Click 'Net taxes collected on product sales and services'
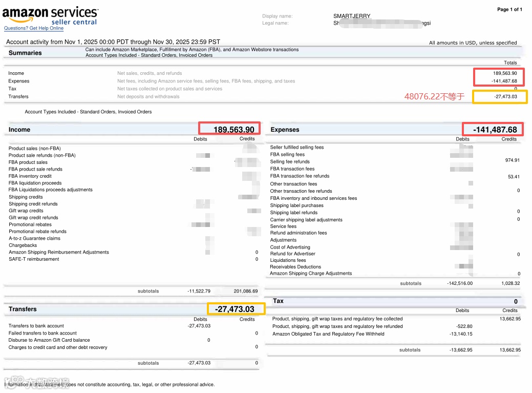This screenshot has width=532, height=393. [169, 89]
